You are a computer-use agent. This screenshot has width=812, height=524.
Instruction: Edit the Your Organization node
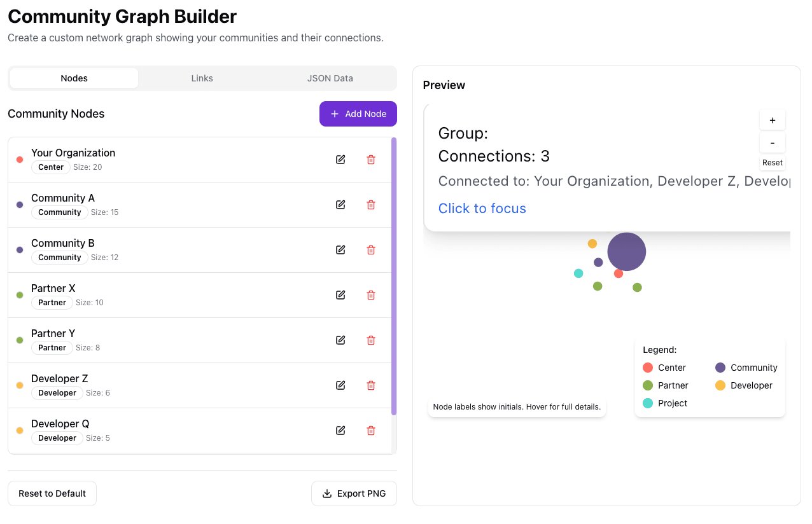pos(340,160)
